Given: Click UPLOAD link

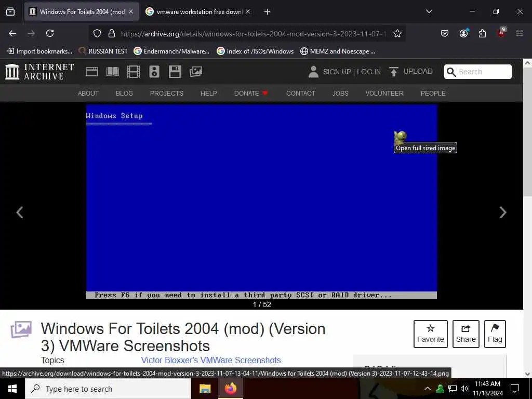Looking at the screenshot, I should pos(418,71).
